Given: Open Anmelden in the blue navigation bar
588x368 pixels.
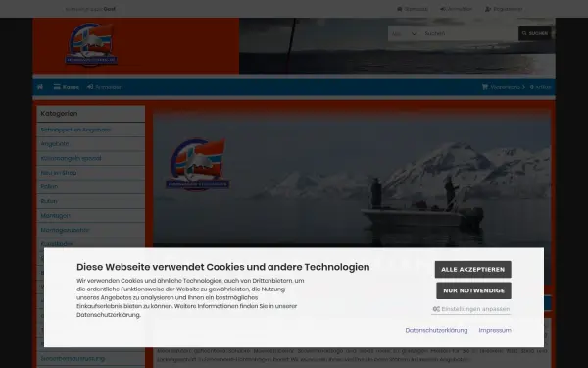Looking at the screenshot, I should pos(105,87).
